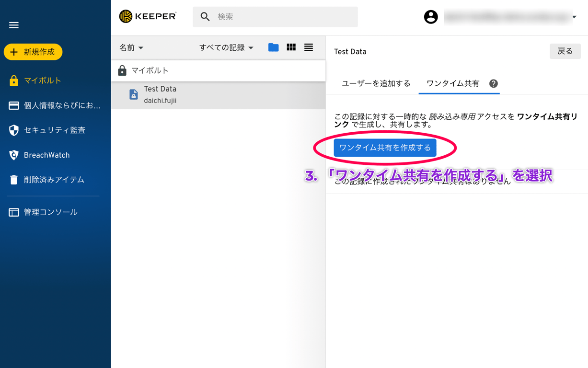Toggle folder tree display icon
The width and height of the screenshot is (588, 368).
(273, 47)
